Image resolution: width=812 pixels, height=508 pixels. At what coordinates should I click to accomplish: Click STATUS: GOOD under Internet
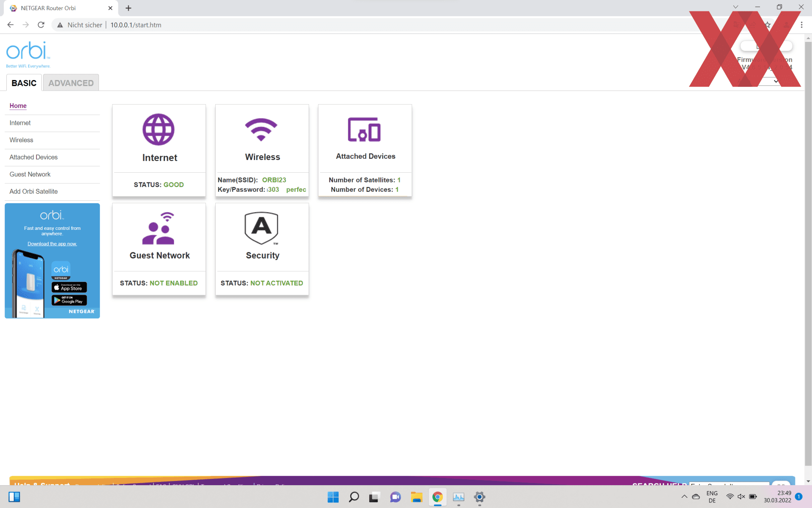[x=159, y=185]
